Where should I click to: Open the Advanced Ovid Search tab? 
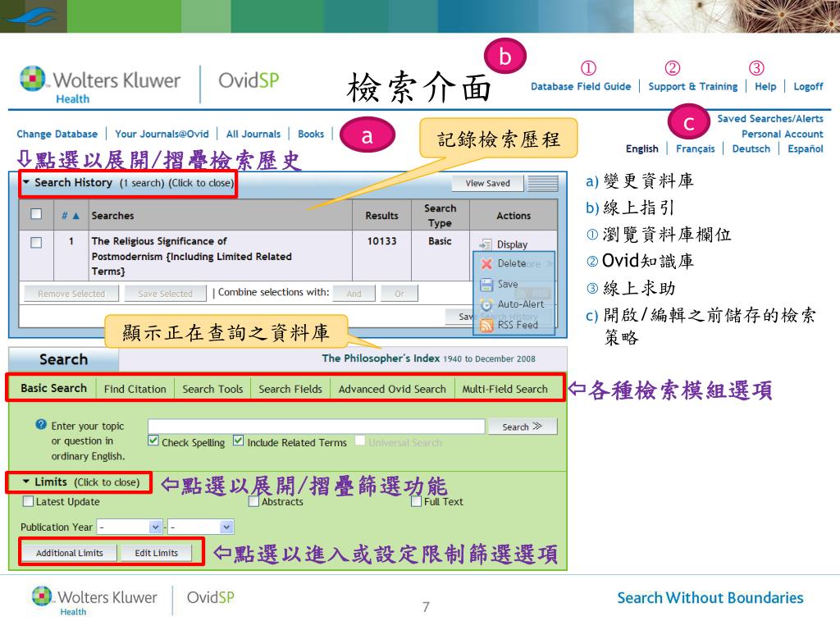392,389
